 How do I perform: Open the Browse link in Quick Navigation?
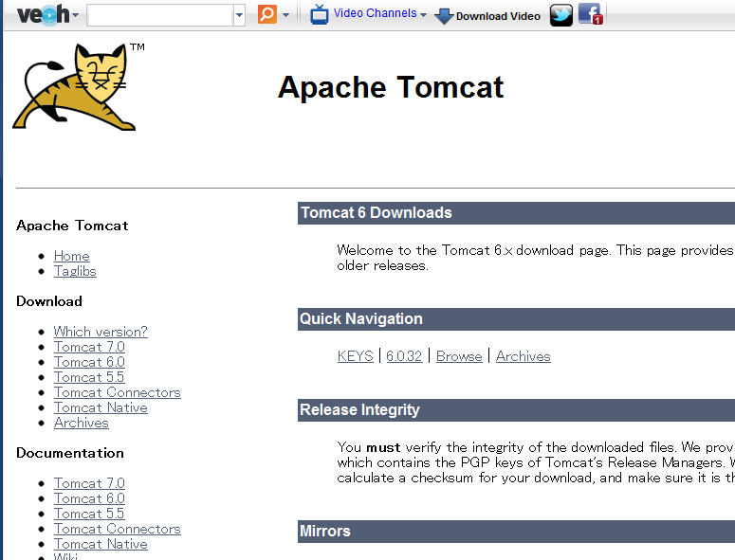click(459, 356)
